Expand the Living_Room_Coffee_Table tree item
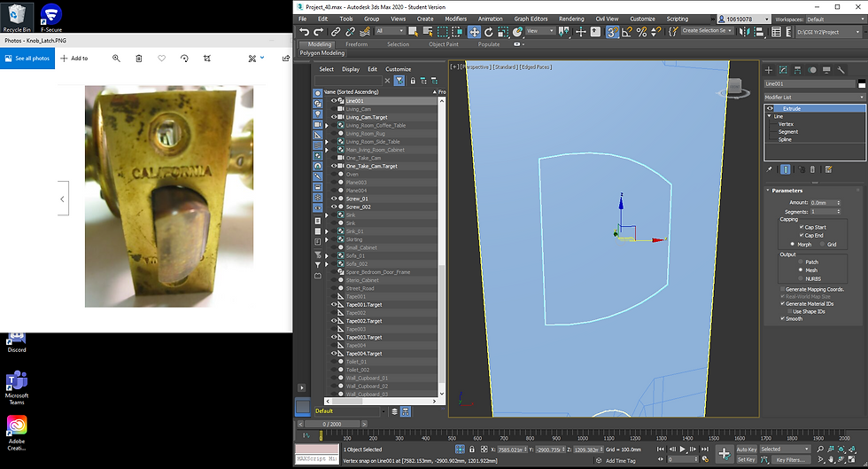868x469 pixels. [327, 125]
